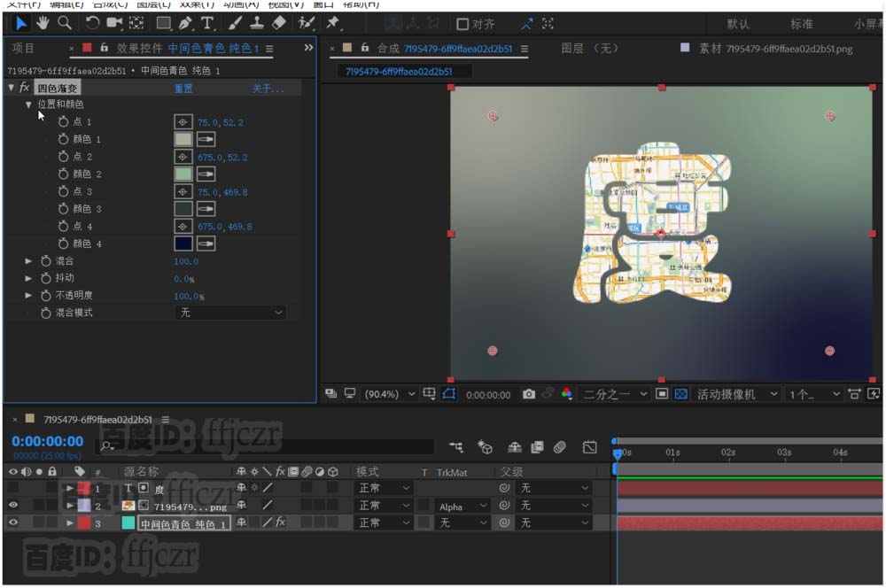The height and width of the screenshot is (588, 886).
Task: Switch to 标准 workspace
Action: pos(801,24)
